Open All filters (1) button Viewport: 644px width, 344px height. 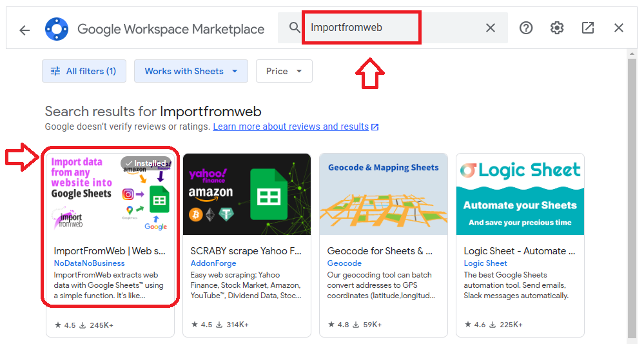click(84, 71)
